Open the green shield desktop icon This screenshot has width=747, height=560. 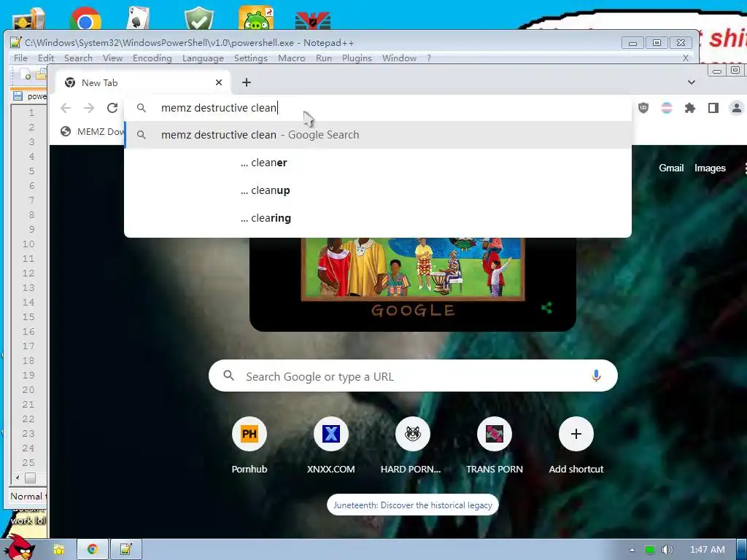click(199, 18)
